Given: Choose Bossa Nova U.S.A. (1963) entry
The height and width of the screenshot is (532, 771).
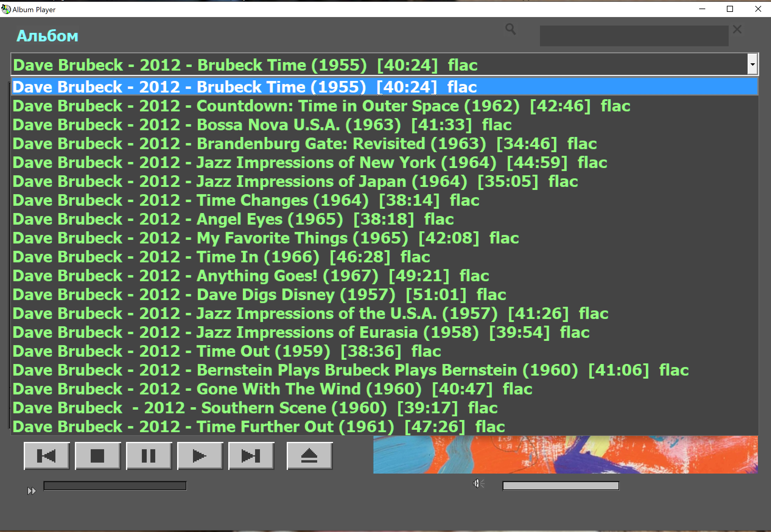Looking at the screenshot, I should coord(262,125).
